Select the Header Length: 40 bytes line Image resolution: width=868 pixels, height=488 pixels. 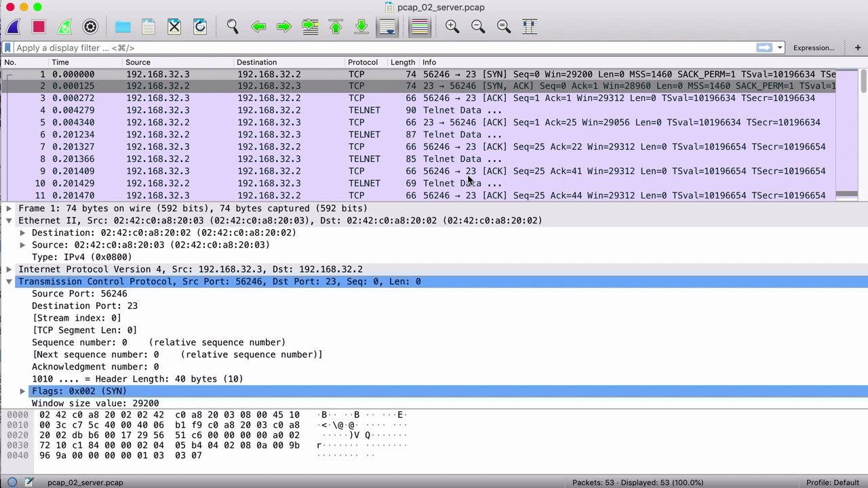(x=138, y=379)
